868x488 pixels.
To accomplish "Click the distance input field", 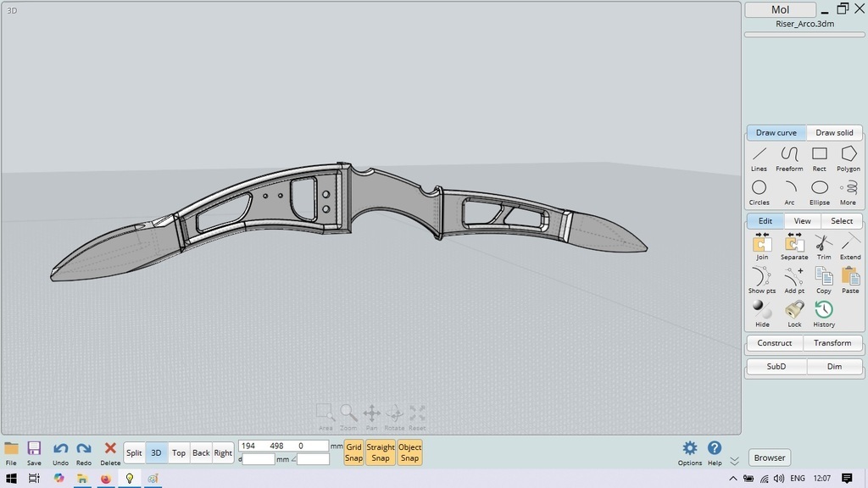I will coord(259,459).
